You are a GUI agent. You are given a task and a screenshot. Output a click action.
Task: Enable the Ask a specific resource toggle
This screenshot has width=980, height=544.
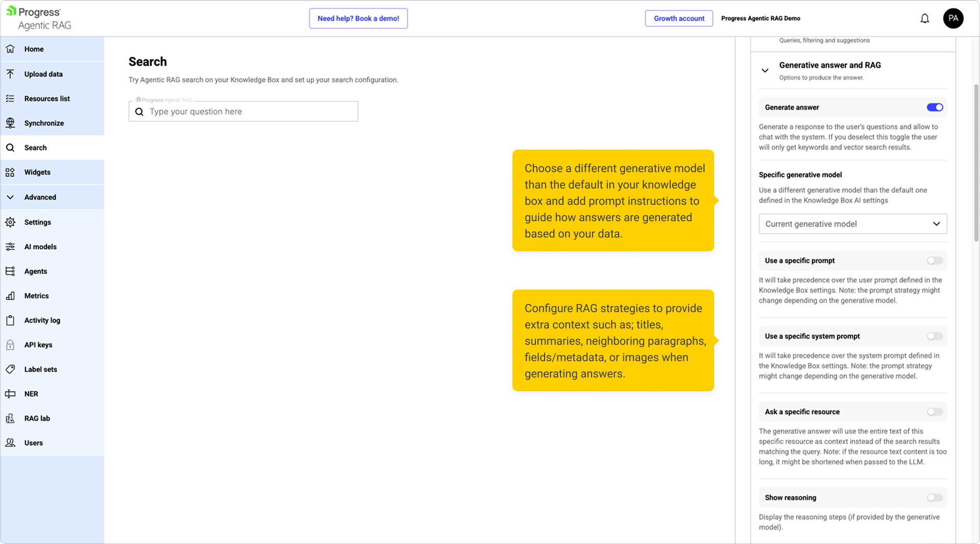[935, 412]
